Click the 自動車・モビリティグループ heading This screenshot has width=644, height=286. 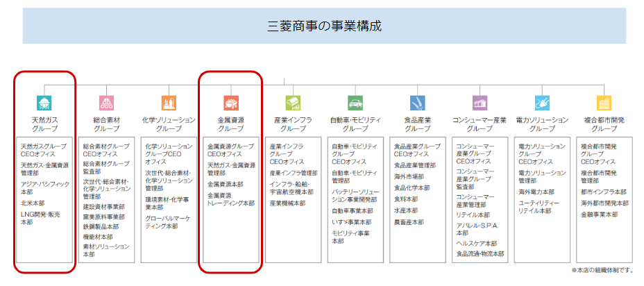click(355, 124)
